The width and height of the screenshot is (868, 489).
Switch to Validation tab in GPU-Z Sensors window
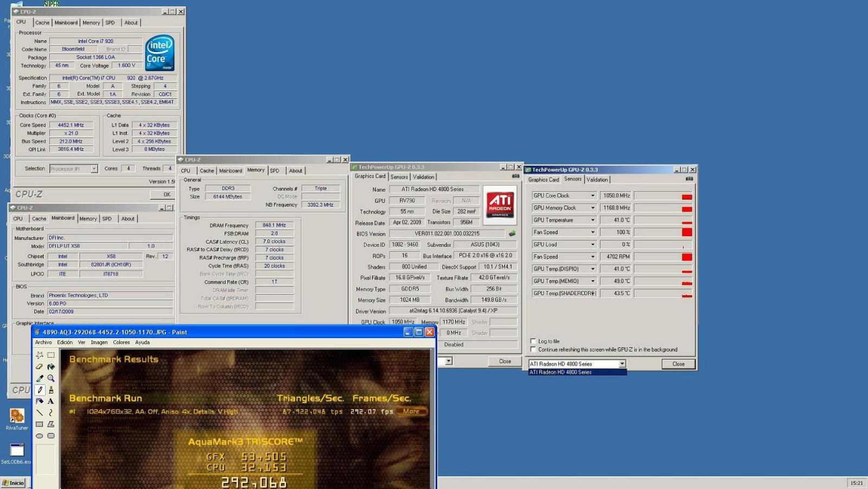(597, 180)
